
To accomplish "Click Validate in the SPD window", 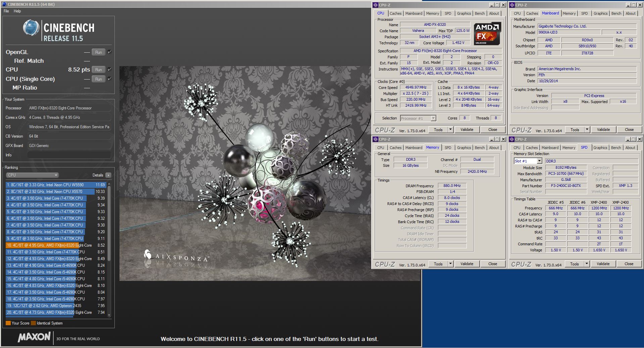I will [603, 264].
